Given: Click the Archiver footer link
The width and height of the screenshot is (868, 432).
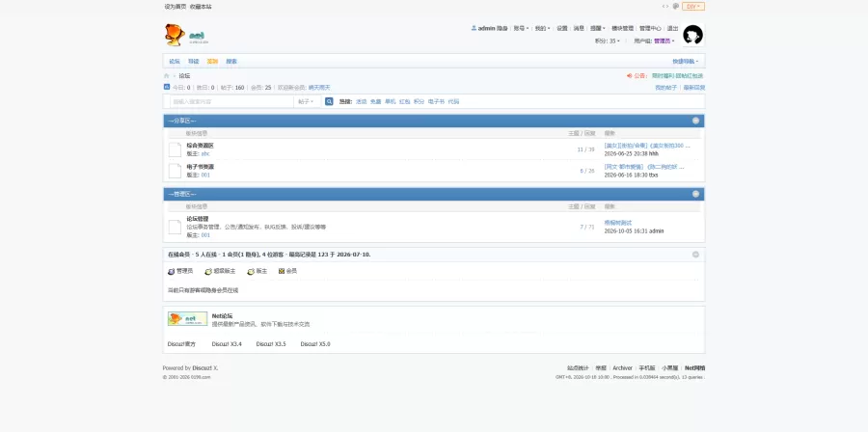Looking at the screenshot, I should [622, 367].
